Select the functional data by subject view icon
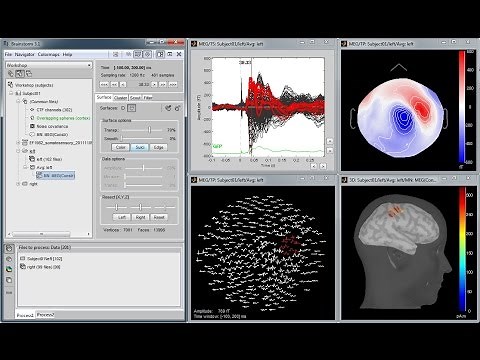The width and height of the screenshot is (480, 360). coord(20,74)
